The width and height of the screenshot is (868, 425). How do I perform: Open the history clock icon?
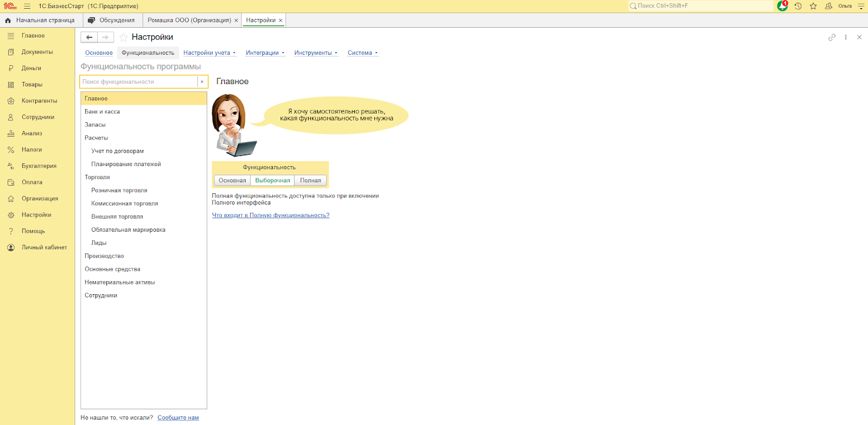coord(798,6)
